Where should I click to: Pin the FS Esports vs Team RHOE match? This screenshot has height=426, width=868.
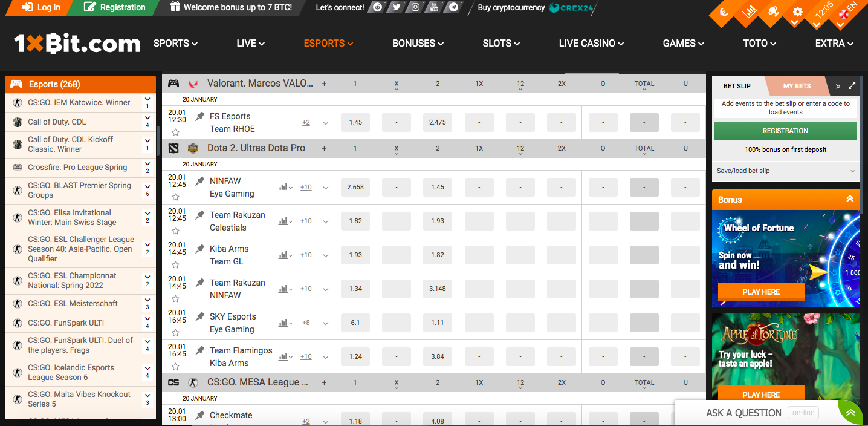pyautogui.click(x=200, y=116)
